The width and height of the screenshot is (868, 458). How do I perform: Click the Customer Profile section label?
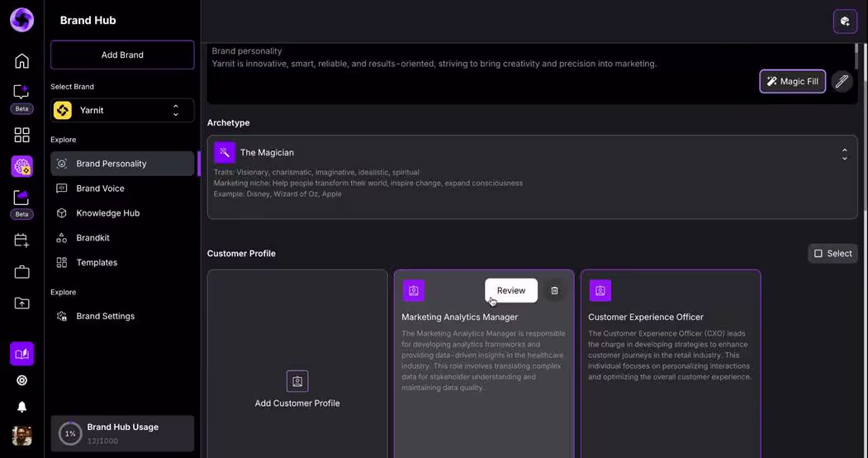[241, 254]
